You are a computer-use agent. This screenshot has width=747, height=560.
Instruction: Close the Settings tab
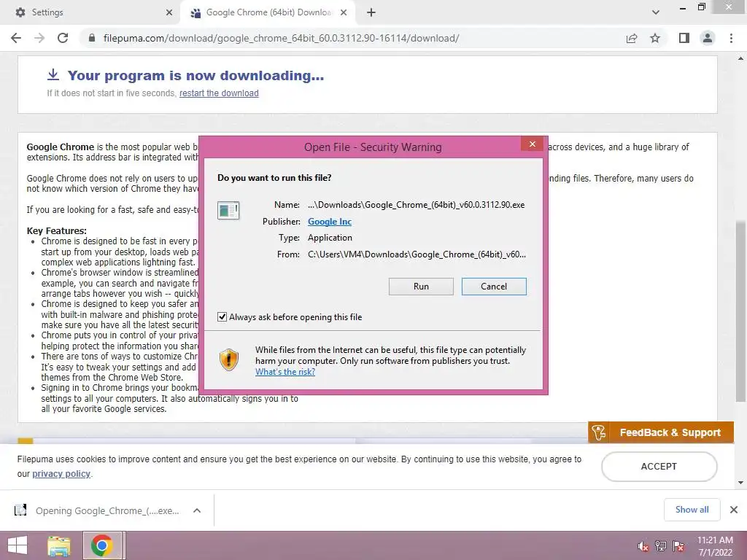(169, 12)
